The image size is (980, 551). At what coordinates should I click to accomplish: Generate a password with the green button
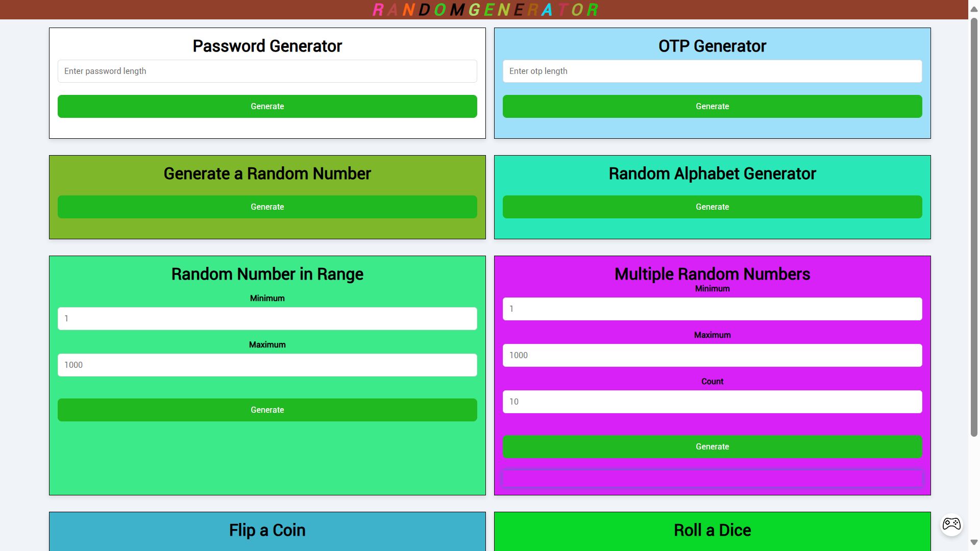pyautogui.click(x=267, y=107)
